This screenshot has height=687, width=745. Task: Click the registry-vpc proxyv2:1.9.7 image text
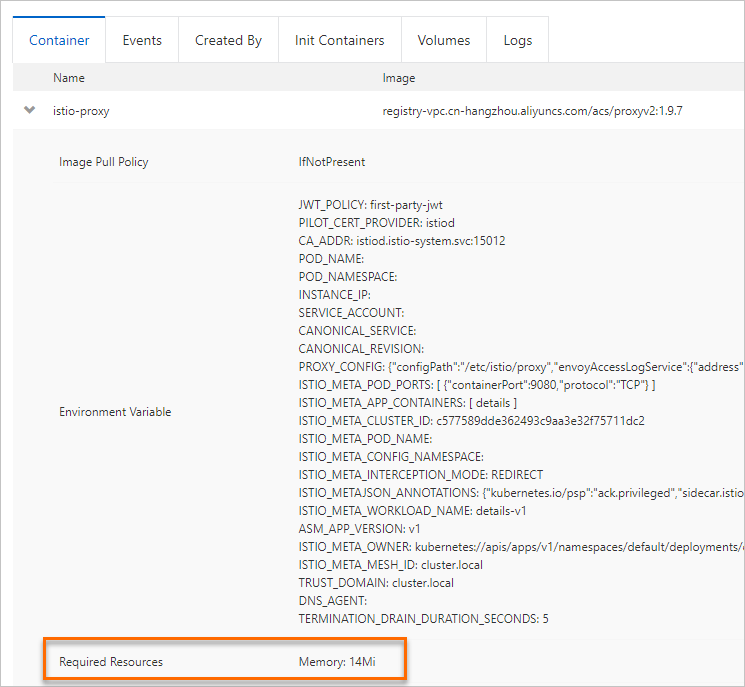pyautogui.click(x=533, y=111)
